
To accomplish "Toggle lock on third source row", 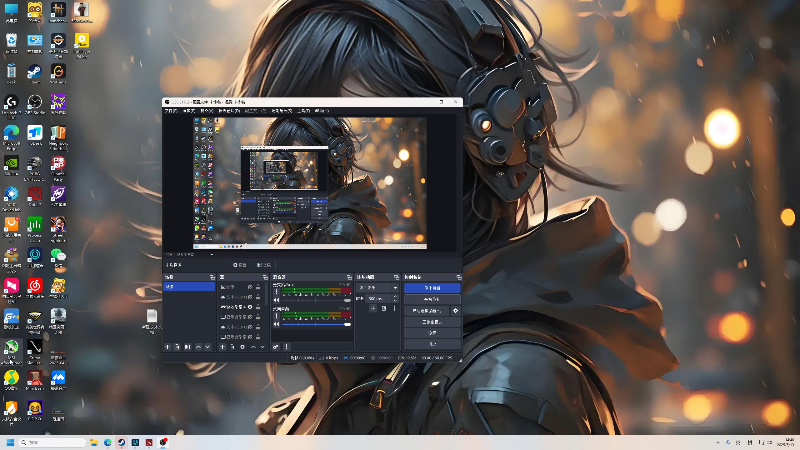I will 258,307.
